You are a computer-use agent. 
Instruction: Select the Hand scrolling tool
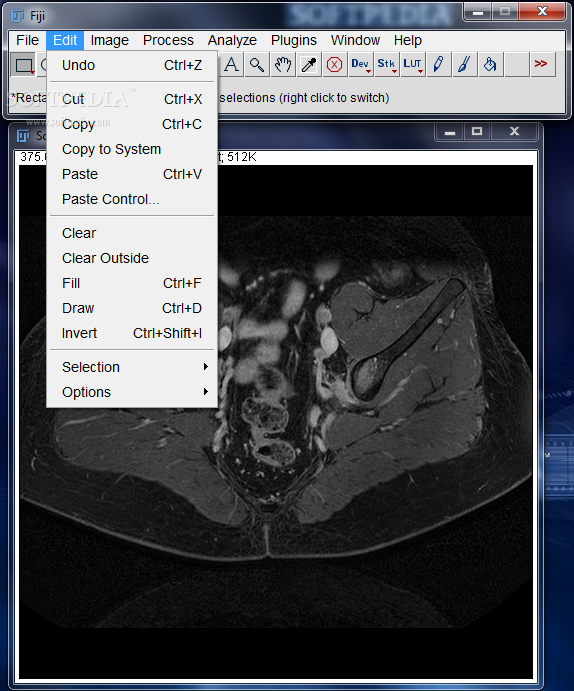coord(283,65)
